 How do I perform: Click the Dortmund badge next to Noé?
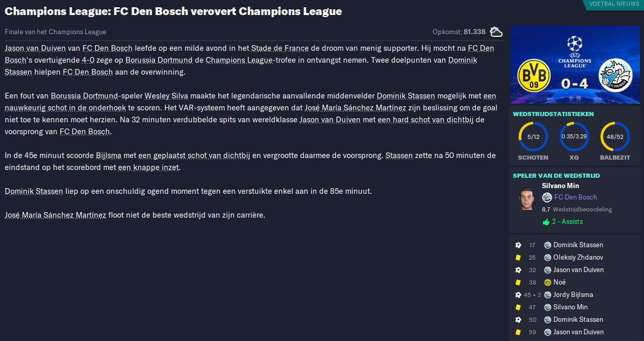(x=548, y=282)
